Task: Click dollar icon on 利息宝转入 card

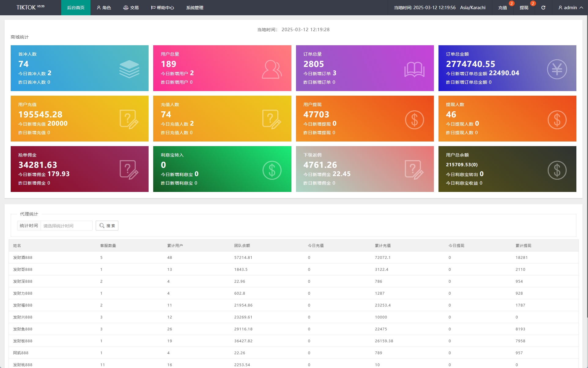Action: click(x=272, y=170)
